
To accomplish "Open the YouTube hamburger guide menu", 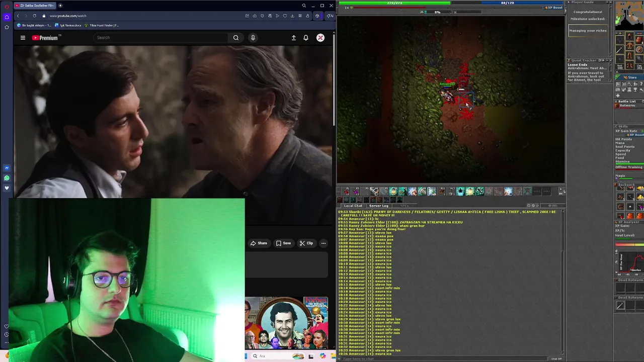I will (x=23, y=38).
